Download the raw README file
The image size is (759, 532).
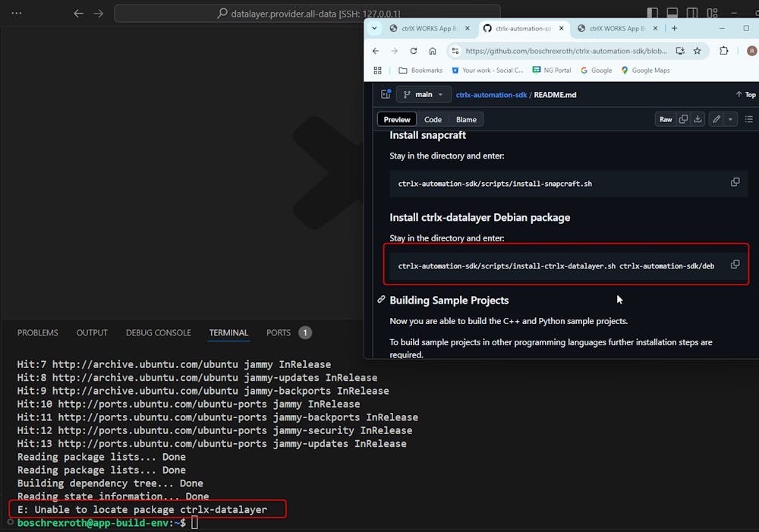(699, 119)
